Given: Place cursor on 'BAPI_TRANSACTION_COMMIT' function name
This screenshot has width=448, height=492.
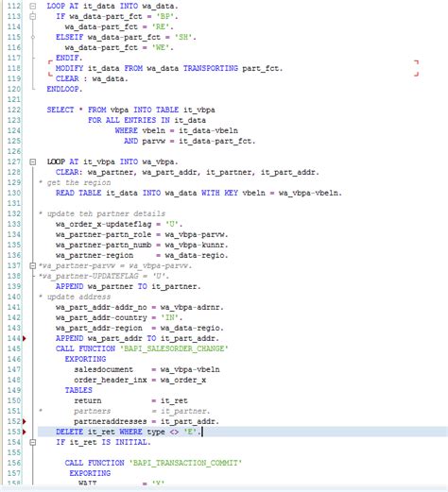Looking at the screenshot, I should coord(185,463).
